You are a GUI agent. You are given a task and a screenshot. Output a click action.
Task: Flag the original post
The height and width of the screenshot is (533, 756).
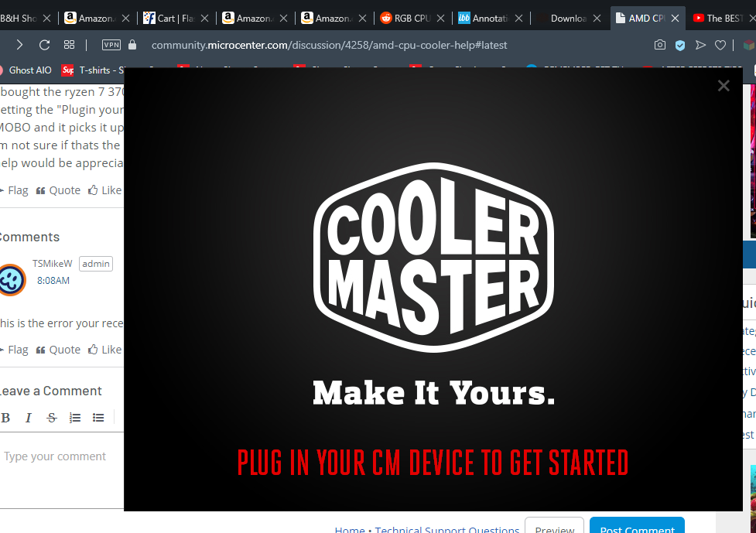coord(15,190)
